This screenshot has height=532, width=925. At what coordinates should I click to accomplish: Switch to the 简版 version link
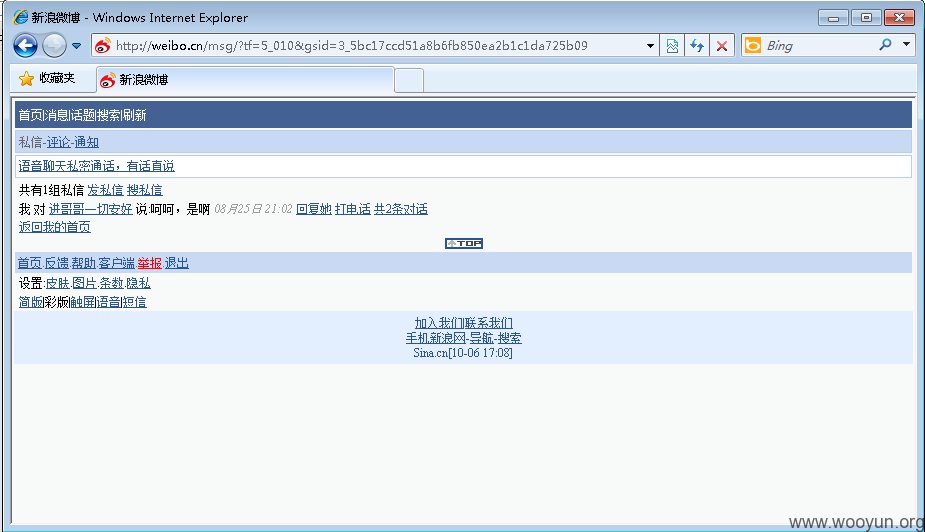click(x=31, y=302)
